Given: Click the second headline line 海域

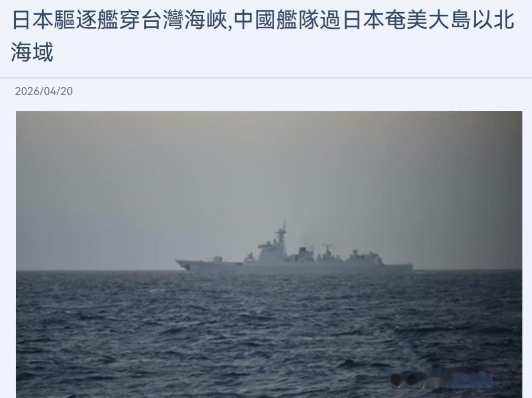Looking at the screenshot, I should click(32, 51).
